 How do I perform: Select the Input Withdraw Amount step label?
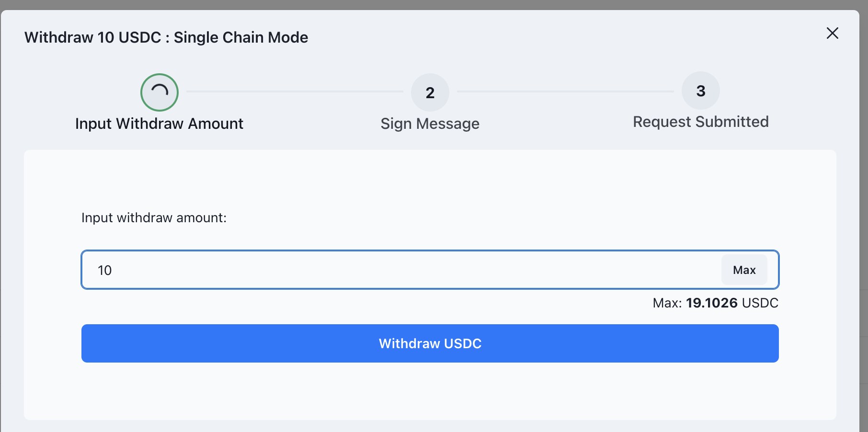coord(159,124)
